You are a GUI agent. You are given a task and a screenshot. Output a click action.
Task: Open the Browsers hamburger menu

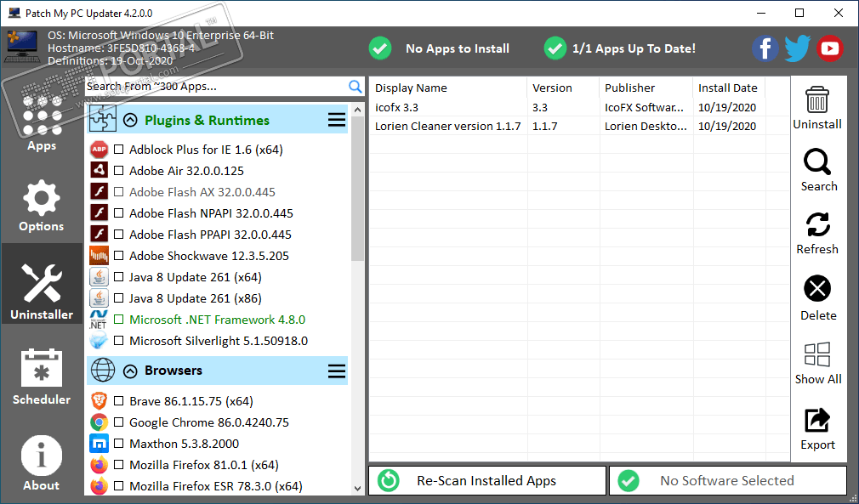pos(337,371)
